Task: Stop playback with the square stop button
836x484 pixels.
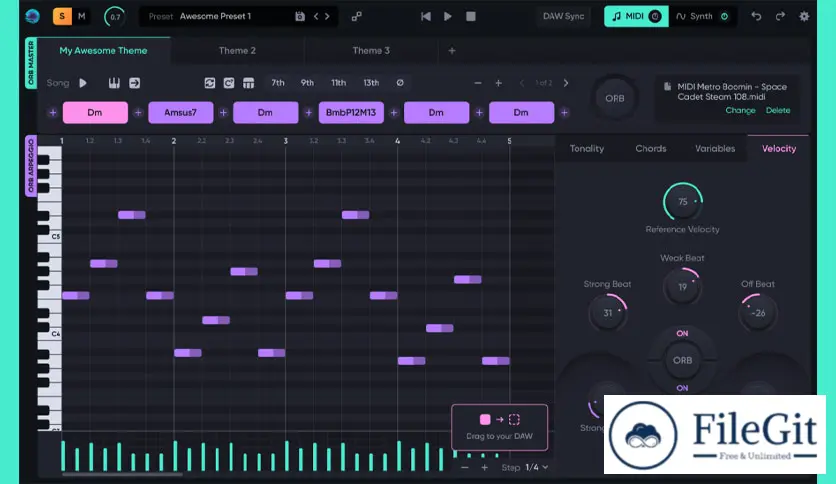Action: click(x=471, y=17)
